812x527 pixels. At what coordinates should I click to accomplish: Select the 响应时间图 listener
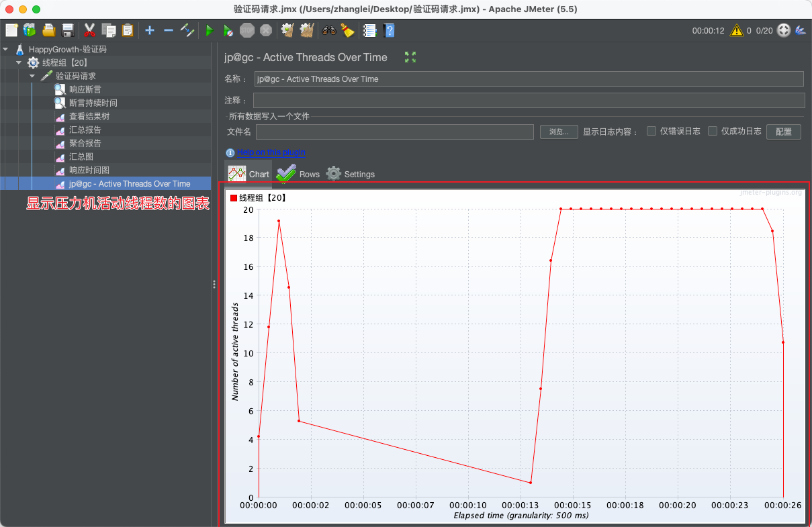pos(89,170)
